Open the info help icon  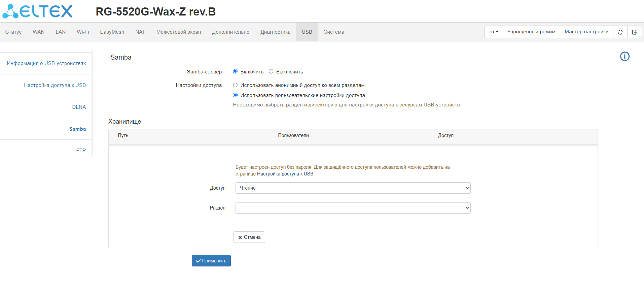(x=624, y=57)
